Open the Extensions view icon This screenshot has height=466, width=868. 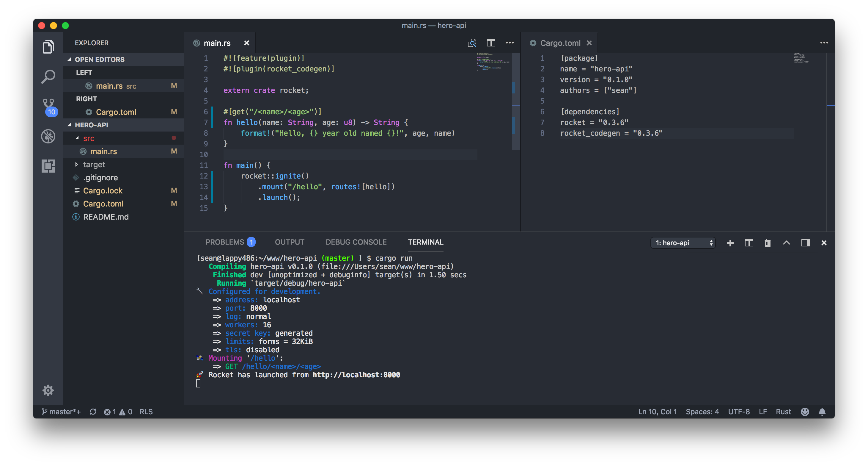pyautogui.click(x=48, y=166)
